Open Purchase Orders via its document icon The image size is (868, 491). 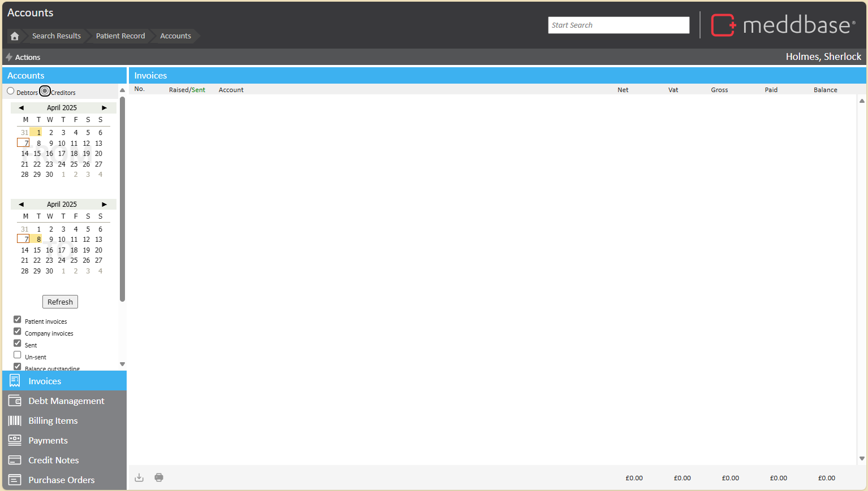click(x=15, y=480)
